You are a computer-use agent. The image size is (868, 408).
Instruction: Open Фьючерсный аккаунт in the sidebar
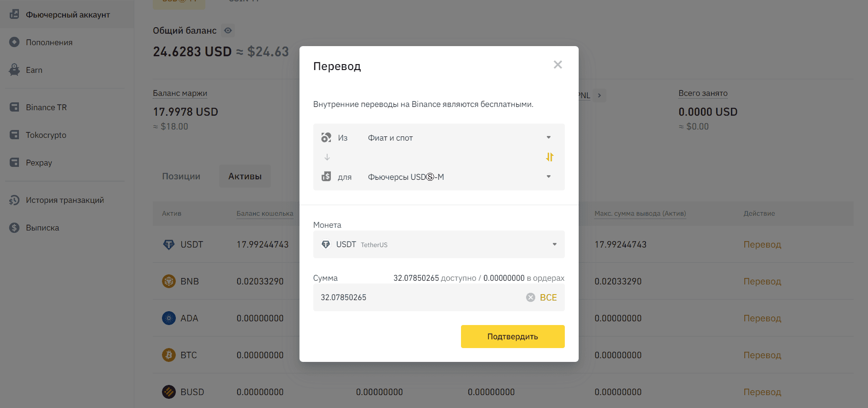[x=68, y=15]
